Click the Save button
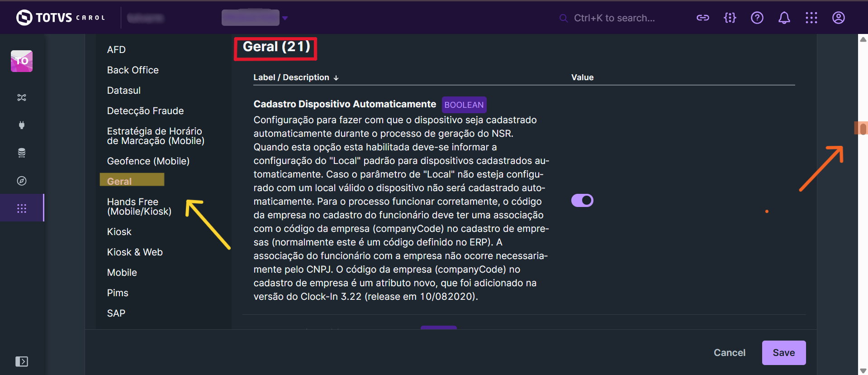The width and height of the screenshot is (868, 375). point(783,353)
